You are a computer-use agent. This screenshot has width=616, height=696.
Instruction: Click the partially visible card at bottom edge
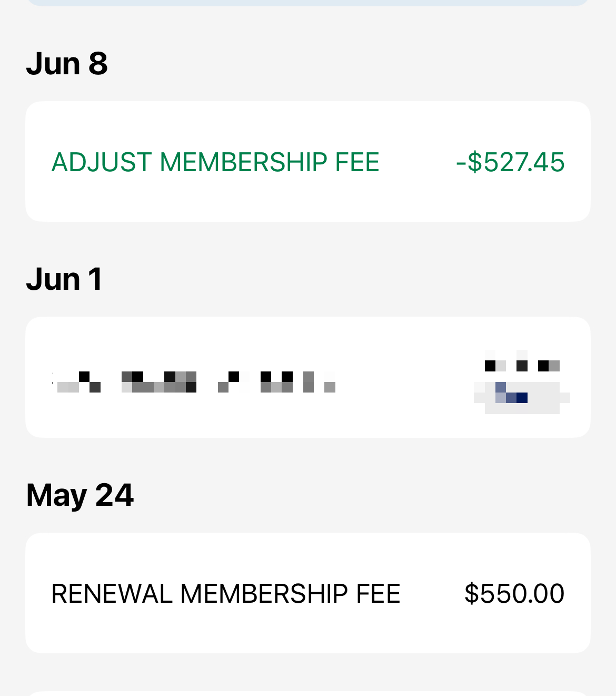307,693
